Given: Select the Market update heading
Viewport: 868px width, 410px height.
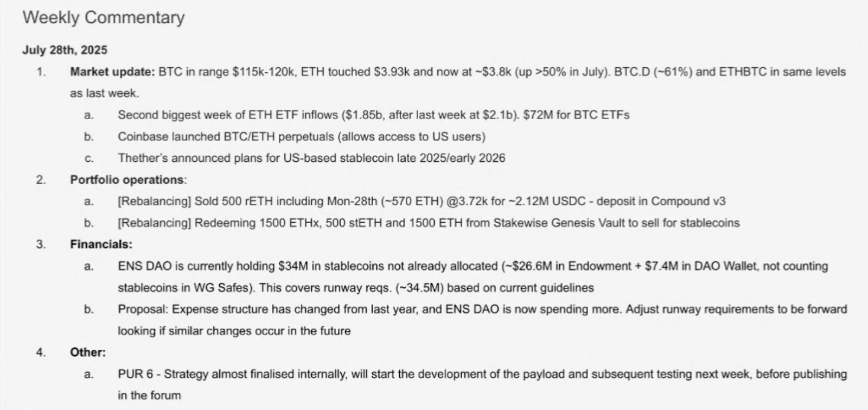Looking at the screenshot, I should (112, 72).
